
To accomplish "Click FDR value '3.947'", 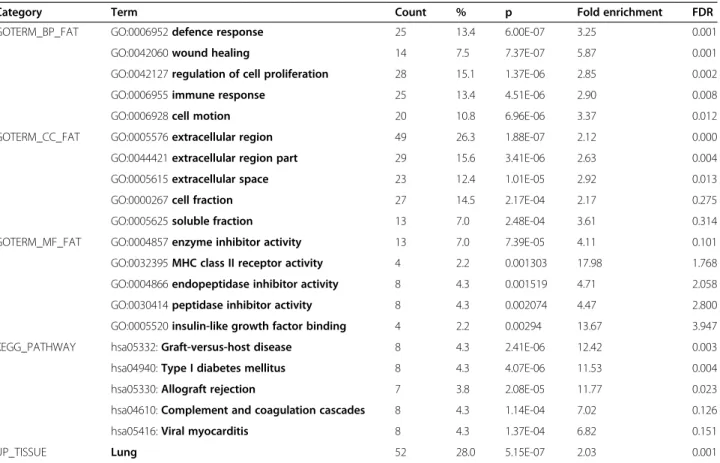I will 705,326.
